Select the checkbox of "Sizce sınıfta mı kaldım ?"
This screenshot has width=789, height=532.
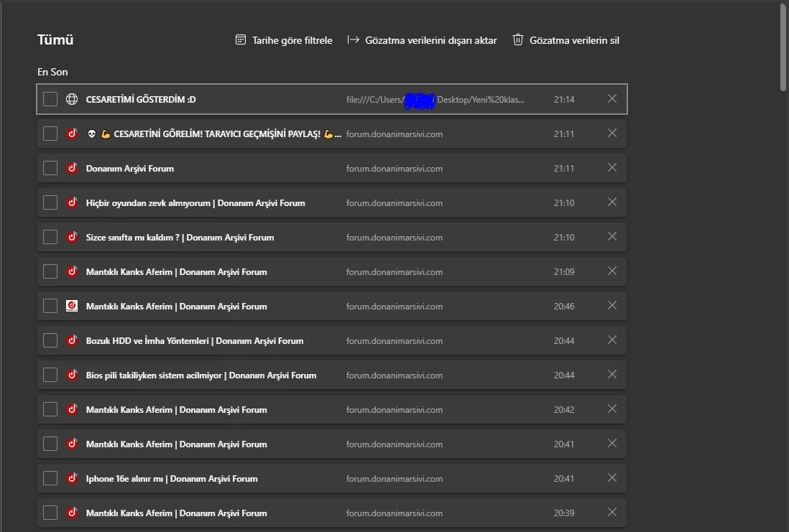click(50, 236)
